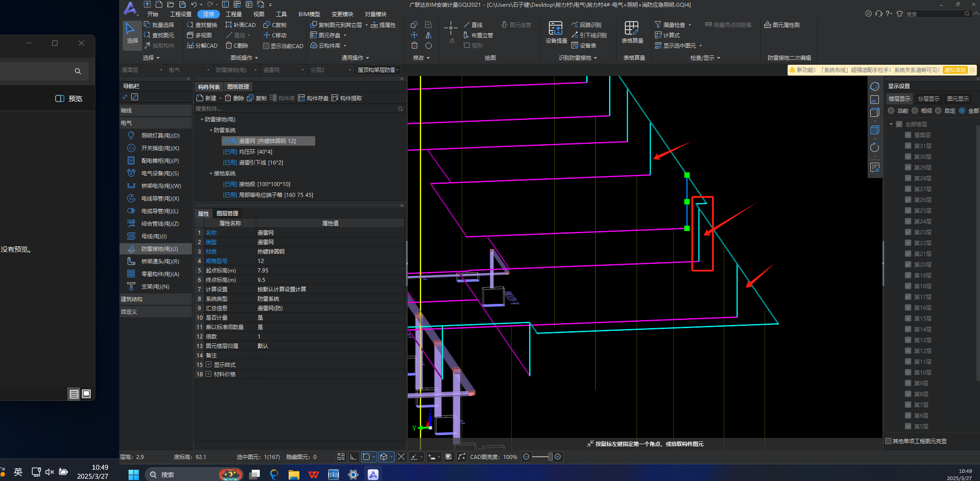This screenshot has height=481, width=980.
Task: Toggle the 第20层 checkbox
Action: 908,264
